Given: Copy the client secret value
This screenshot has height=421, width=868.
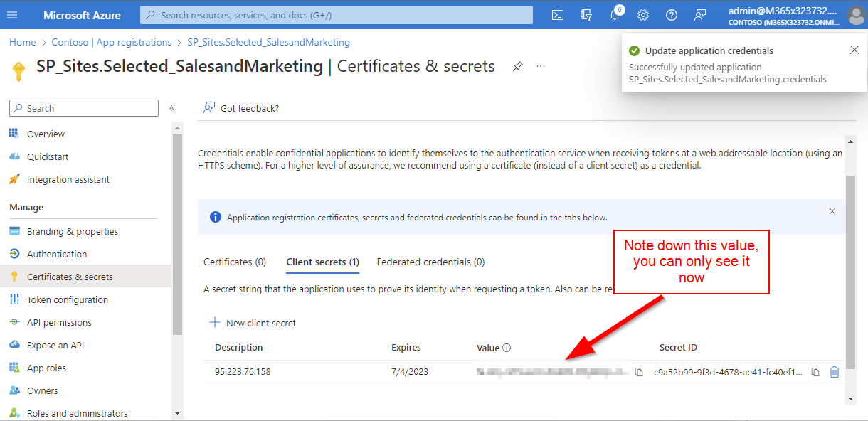Looking at the screenshot, I should click(639, 372).
